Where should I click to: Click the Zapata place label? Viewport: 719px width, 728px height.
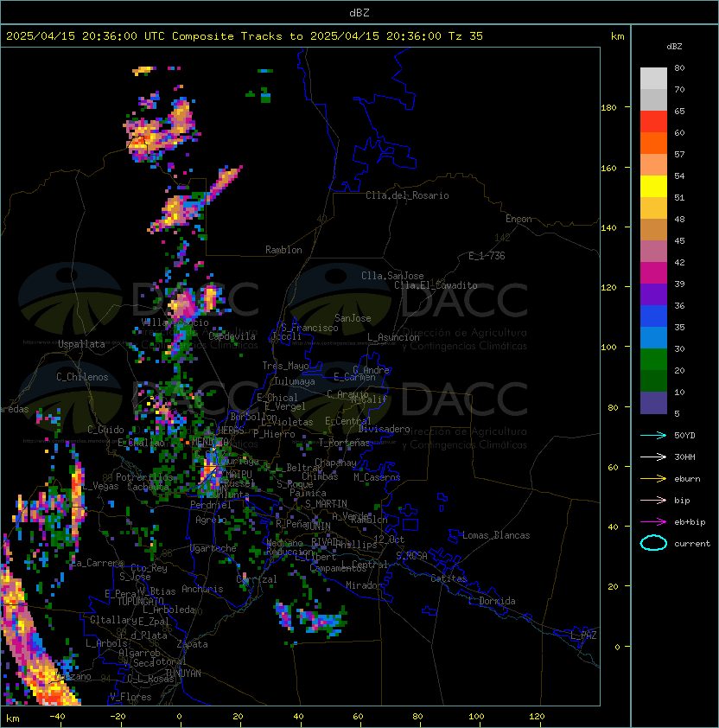click(192, 644)
